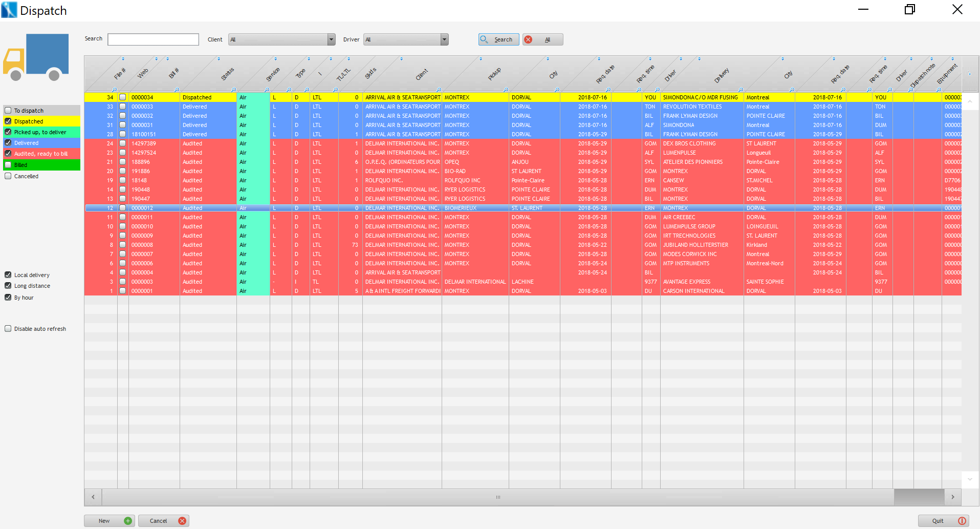Toggle the By hour option
This screenshot has height=529, width=980.
pos(8,298)
